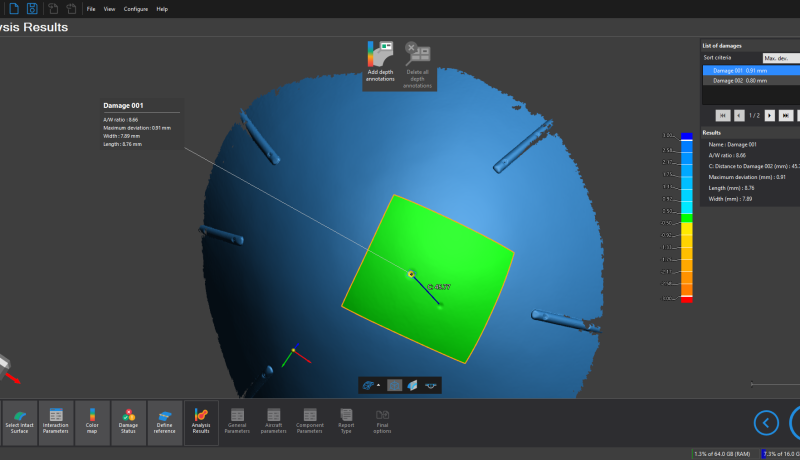Open the File menu

point(91,8)
